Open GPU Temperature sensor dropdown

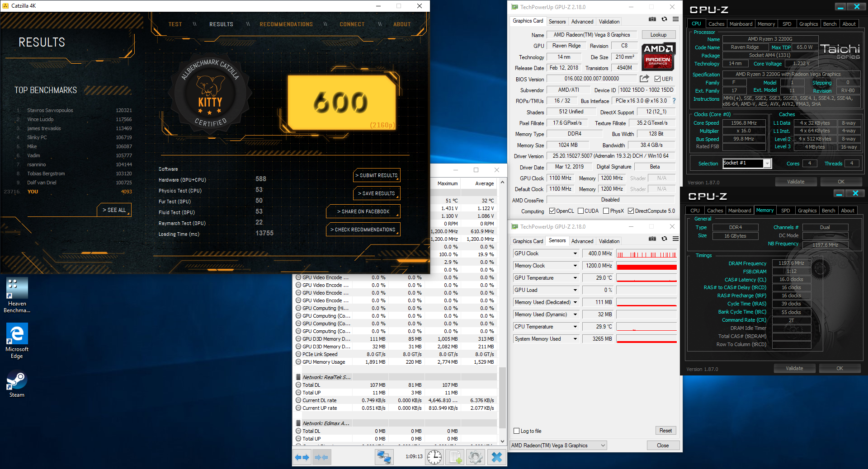point(575,278)
